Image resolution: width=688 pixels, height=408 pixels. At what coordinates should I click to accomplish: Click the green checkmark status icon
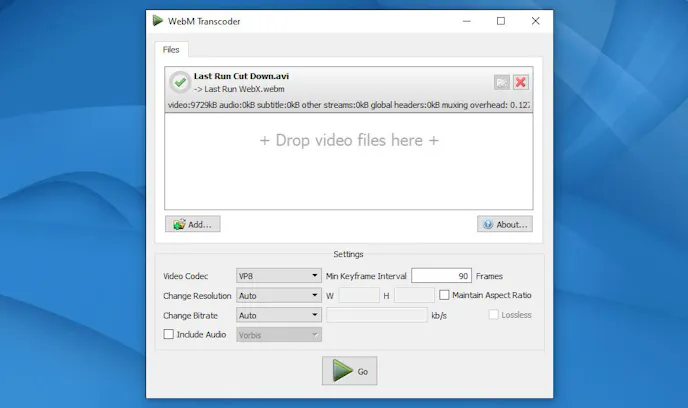point(180,82)
